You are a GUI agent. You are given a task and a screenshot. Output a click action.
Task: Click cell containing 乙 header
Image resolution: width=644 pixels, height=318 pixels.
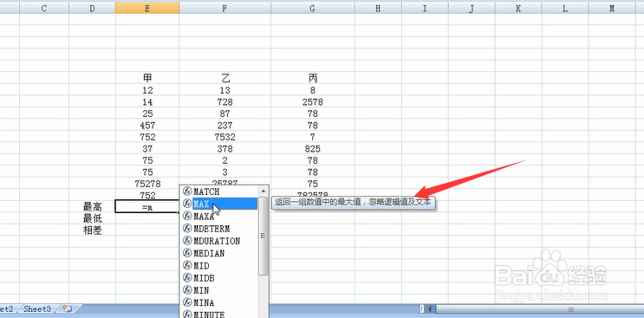224,78
